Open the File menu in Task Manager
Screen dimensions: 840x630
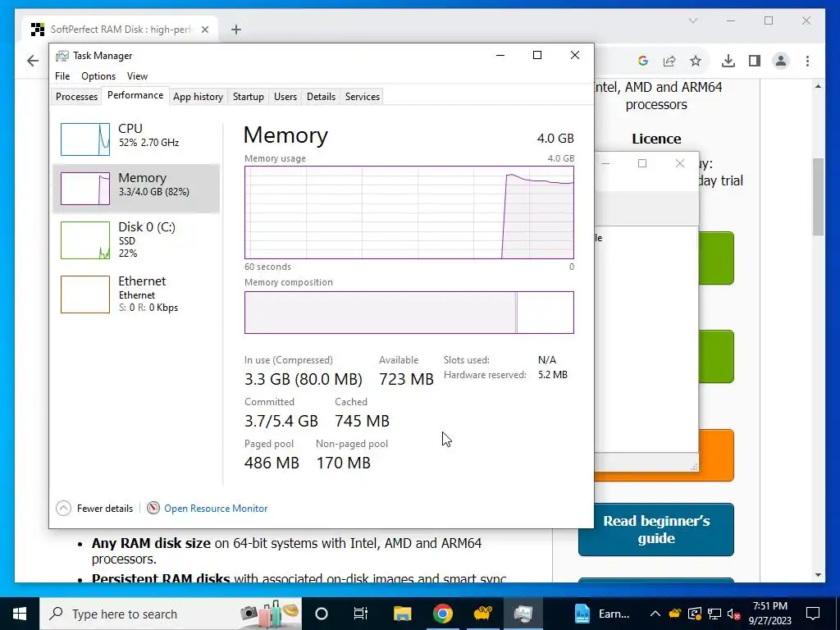(62, 76)
